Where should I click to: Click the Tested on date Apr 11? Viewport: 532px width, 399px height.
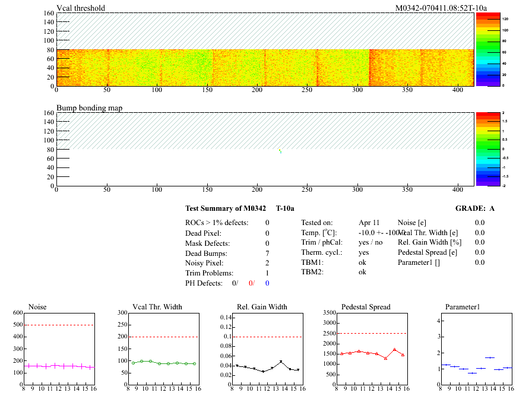tap(369, 222)
